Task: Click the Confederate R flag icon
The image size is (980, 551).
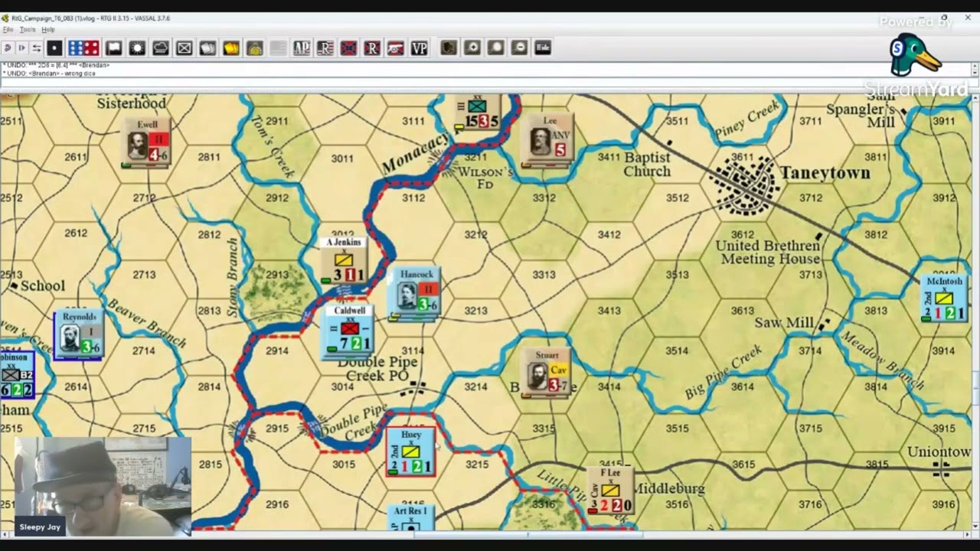Action: click(372, 48)
